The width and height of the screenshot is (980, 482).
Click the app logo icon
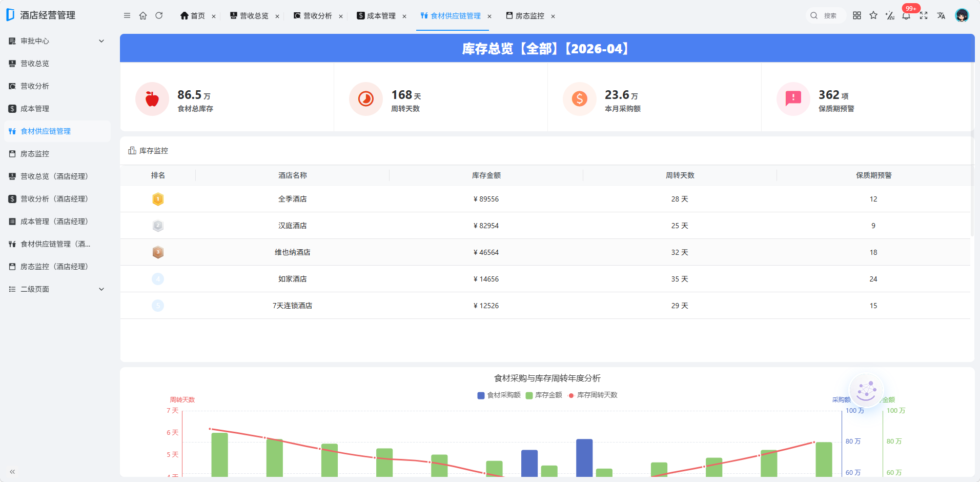point(10,15)
